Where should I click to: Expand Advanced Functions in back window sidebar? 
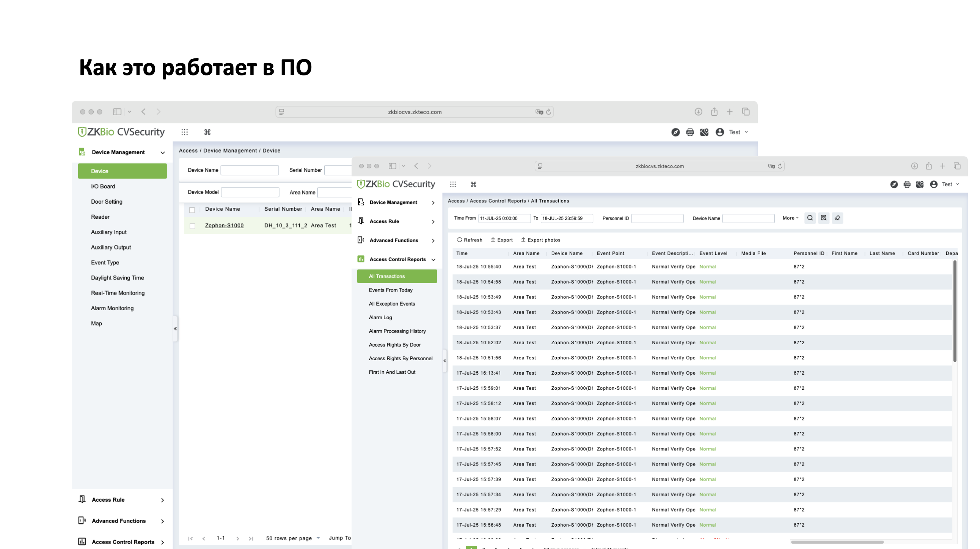click(x=162, y=521)
